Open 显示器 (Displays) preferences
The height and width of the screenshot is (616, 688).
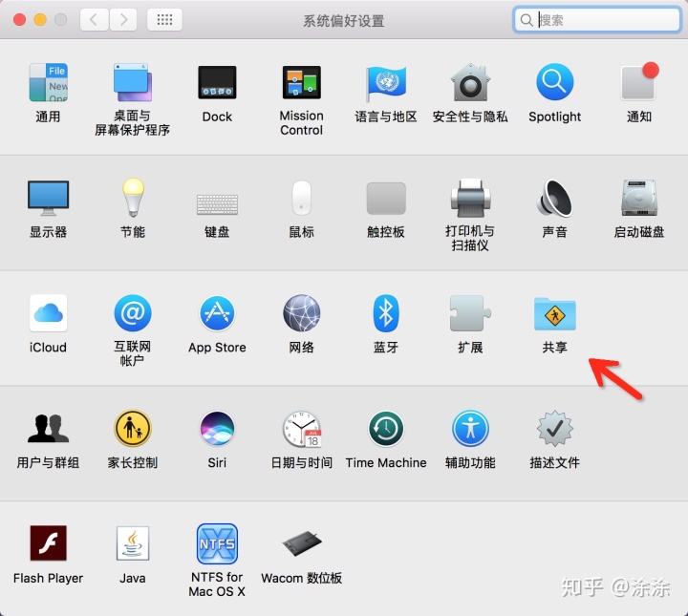(49, 199)
